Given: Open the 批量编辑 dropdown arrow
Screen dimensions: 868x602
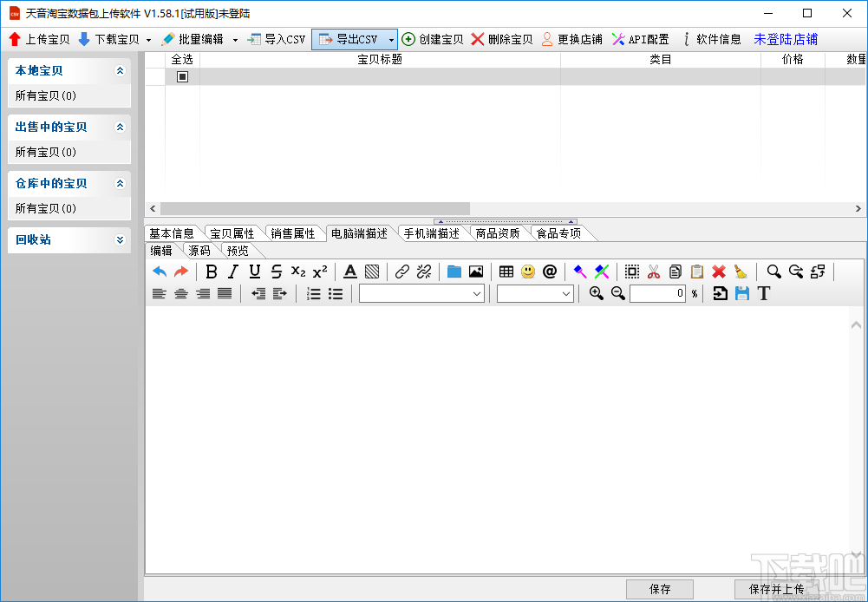Looking at the screenshot, I should click(x=235, y=40).
